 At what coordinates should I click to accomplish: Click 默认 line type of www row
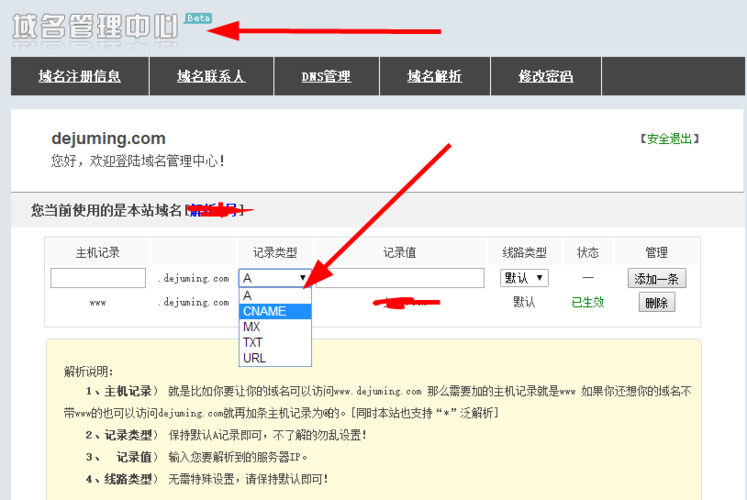pos(524,302)
